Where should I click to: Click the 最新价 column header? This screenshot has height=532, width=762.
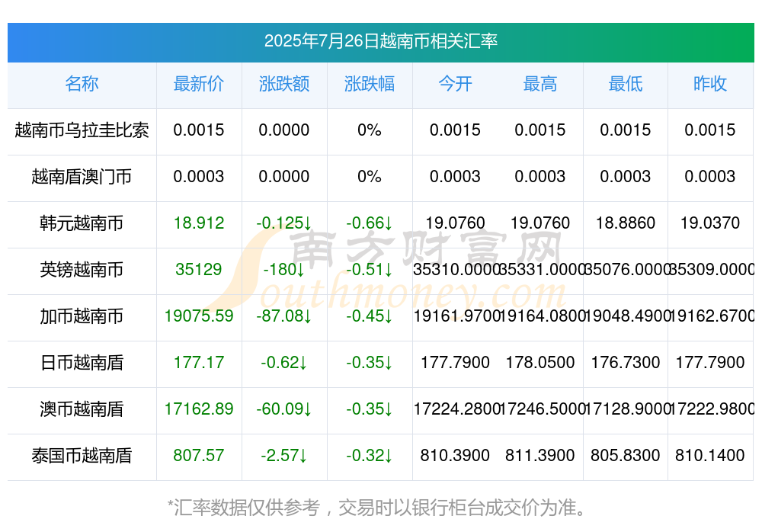coord(199,84)
